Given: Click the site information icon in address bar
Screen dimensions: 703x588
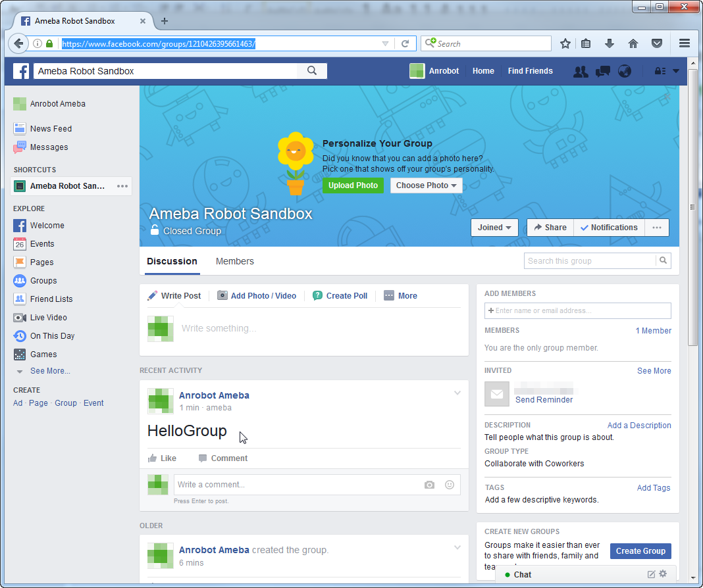Looking at the screenshot, I should click(38, 43).
